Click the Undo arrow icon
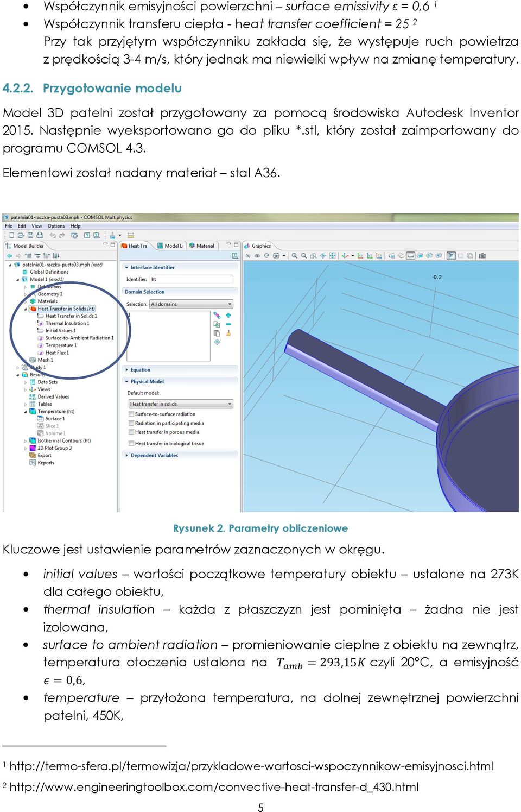Viewport: 521px width, 812px height. click(x=53, y=235)
